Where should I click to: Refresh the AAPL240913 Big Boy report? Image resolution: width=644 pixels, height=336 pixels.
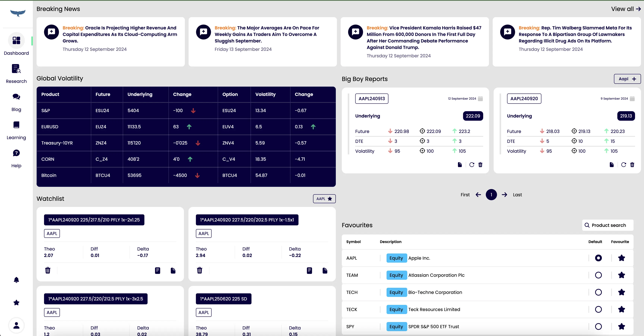pos(472,164)
